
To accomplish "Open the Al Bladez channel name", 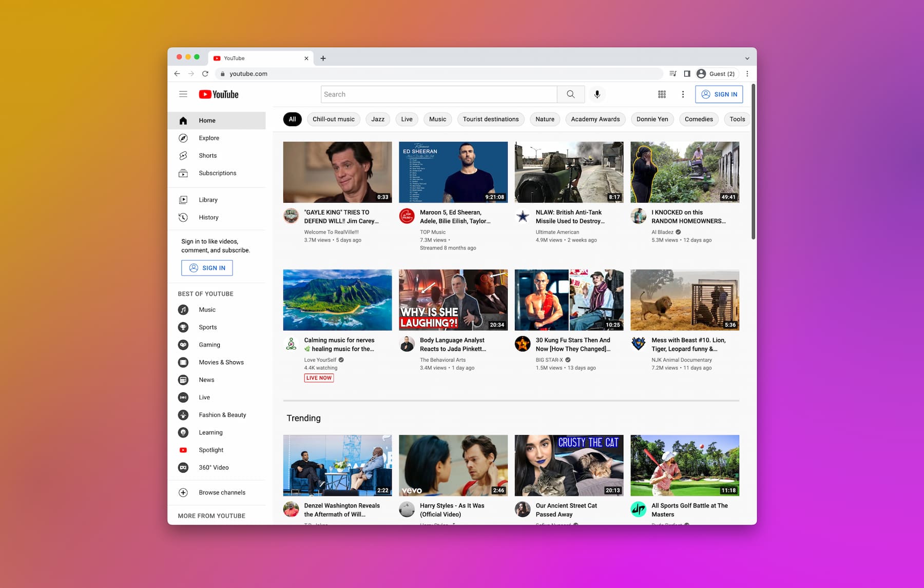I will coord(662,232).
